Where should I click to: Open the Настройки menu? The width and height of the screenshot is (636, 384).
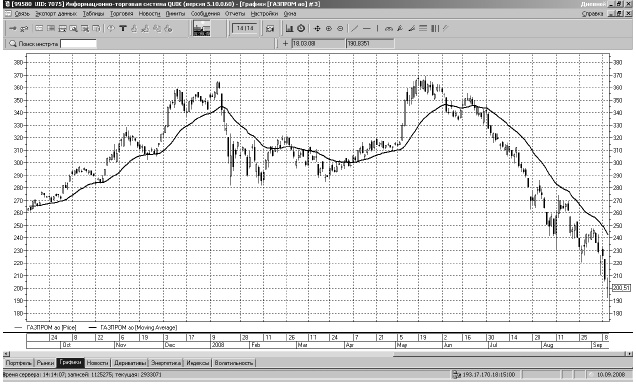[264, 13]
